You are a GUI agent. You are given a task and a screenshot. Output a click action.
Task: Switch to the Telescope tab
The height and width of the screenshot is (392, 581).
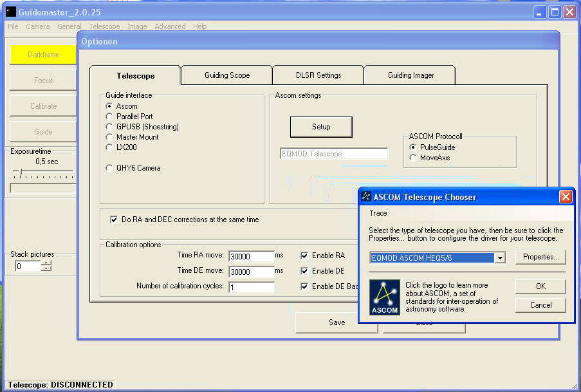pos(135,76)
